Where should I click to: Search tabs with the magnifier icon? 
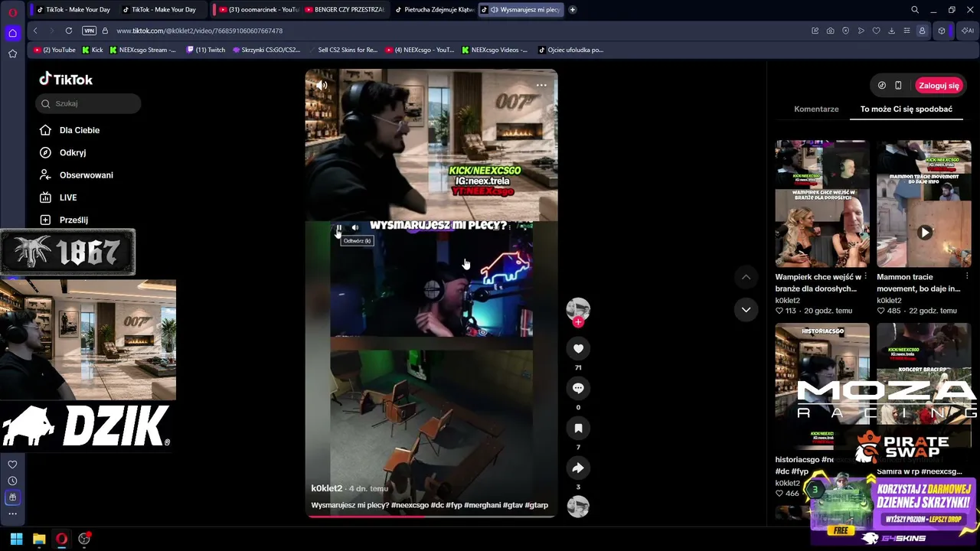tap(915, 10)
